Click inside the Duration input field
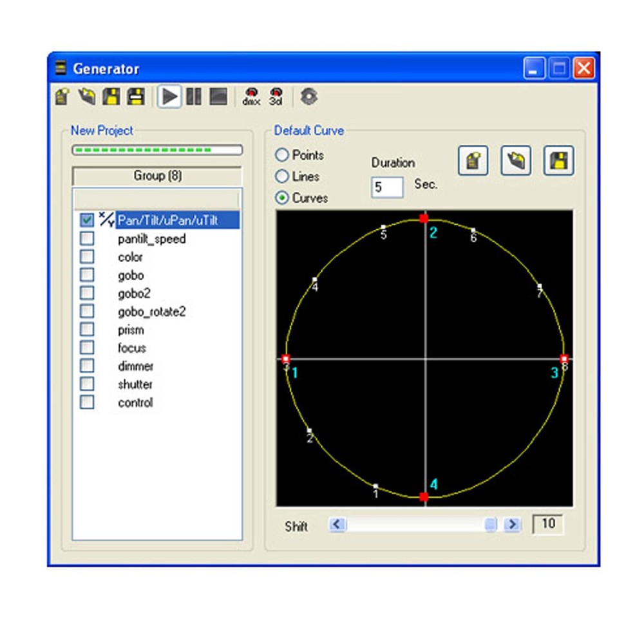644x644 pixels. (x=386, y=187)
